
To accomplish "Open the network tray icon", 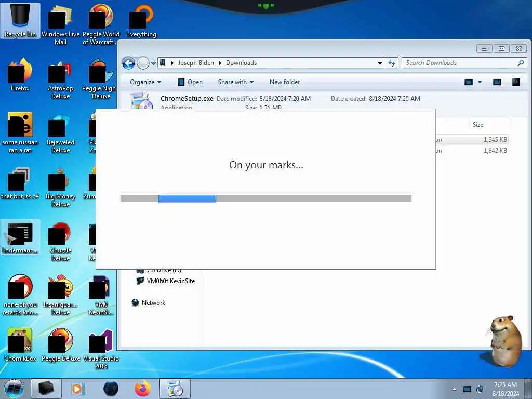I will 467,389.
